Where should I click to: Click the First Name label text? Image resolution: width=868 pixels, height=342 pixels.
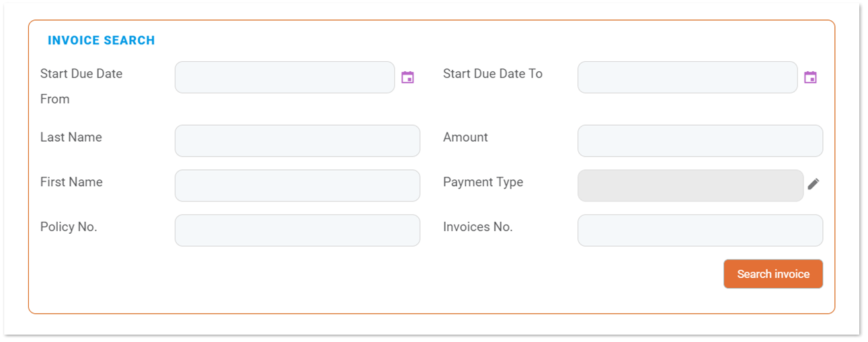tap(71, 182)
